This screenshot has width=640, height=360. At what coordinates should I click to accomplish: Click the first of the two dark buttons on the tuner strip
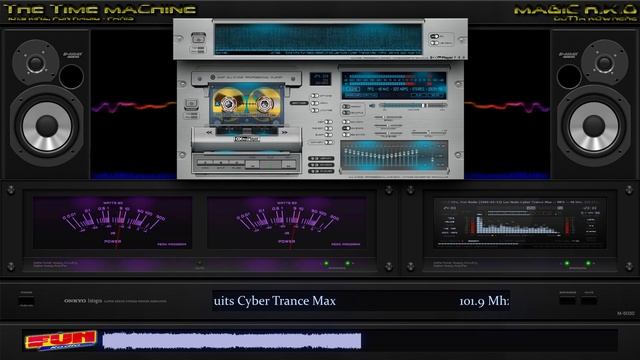(567, 301)
